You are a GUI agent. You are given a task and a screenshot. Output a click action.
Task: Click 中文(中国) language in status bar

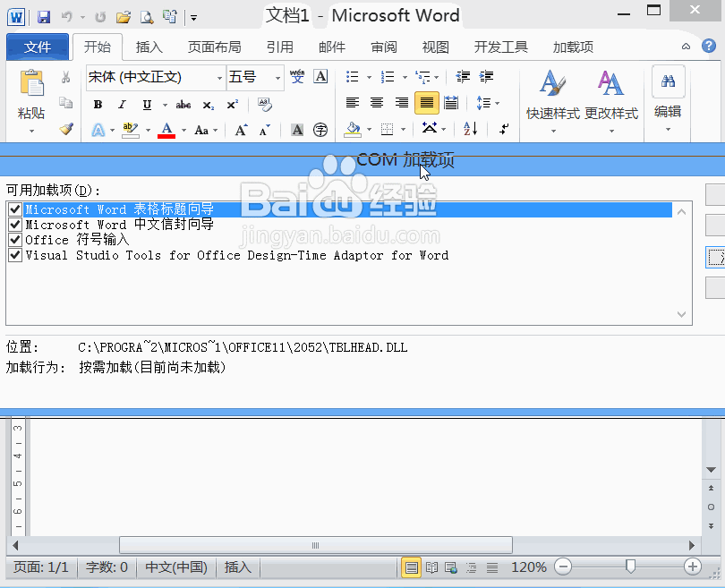tap(176, 567)
